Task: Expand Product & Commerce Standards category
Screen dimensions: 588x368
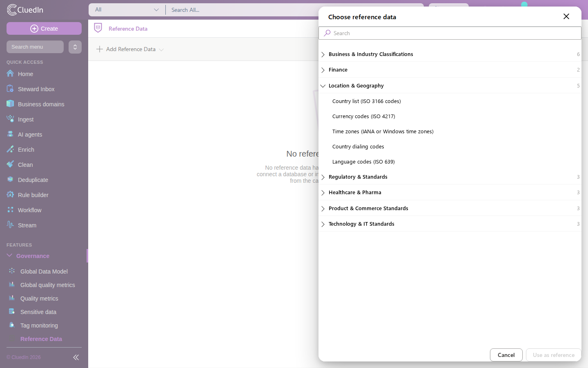Action: point(450,209)
